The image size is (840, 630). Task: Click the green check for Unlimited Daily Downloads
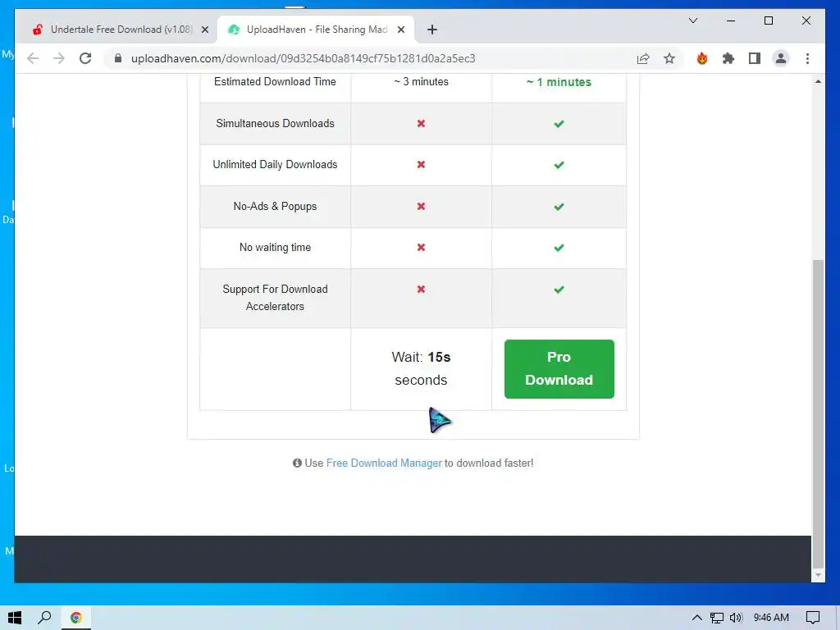[559, 165]
